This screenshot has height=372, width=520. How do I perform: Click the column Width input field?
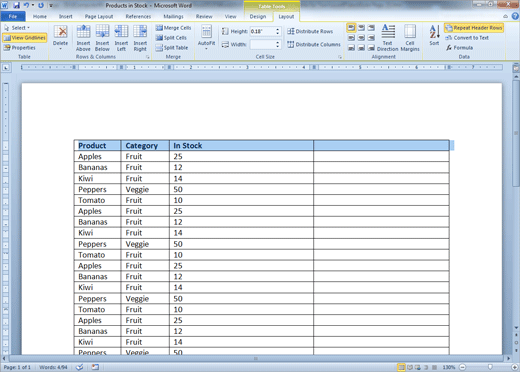click(262, 44)
